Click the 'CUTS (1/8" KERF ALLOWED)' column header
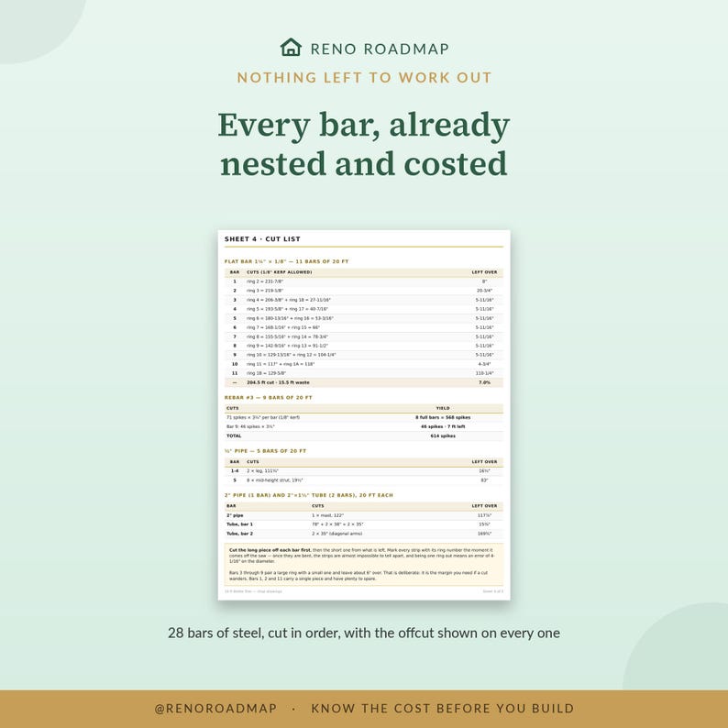The image size is (728, 728). 279,272
